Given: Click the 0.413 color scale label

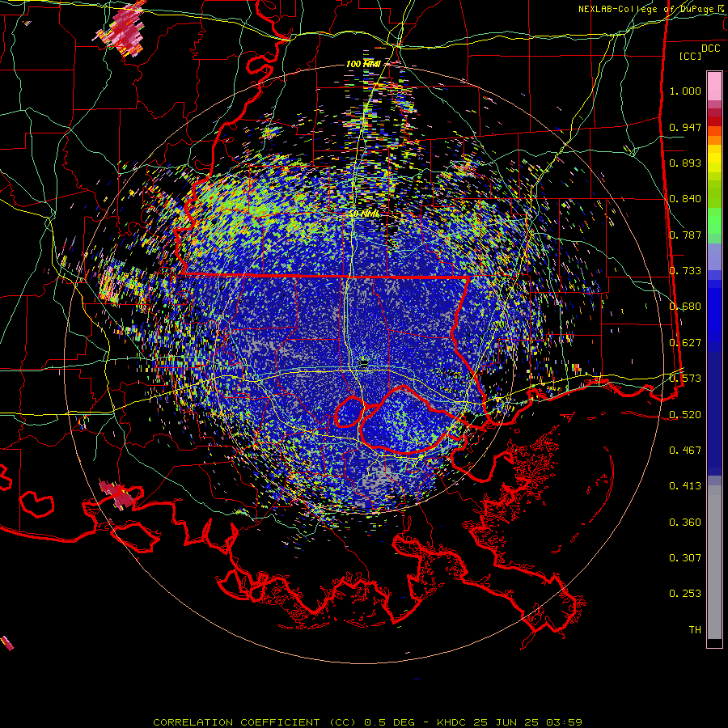Looking at the screenshot, I should coord(685,486).
